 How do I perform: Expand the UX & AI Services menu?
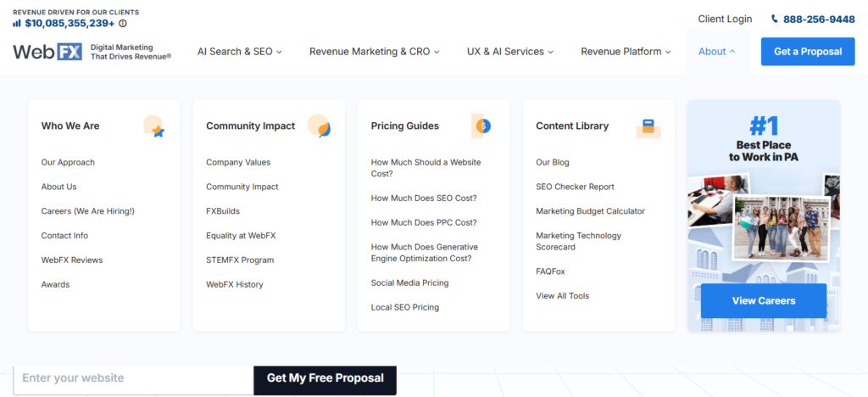pos(509,52)
